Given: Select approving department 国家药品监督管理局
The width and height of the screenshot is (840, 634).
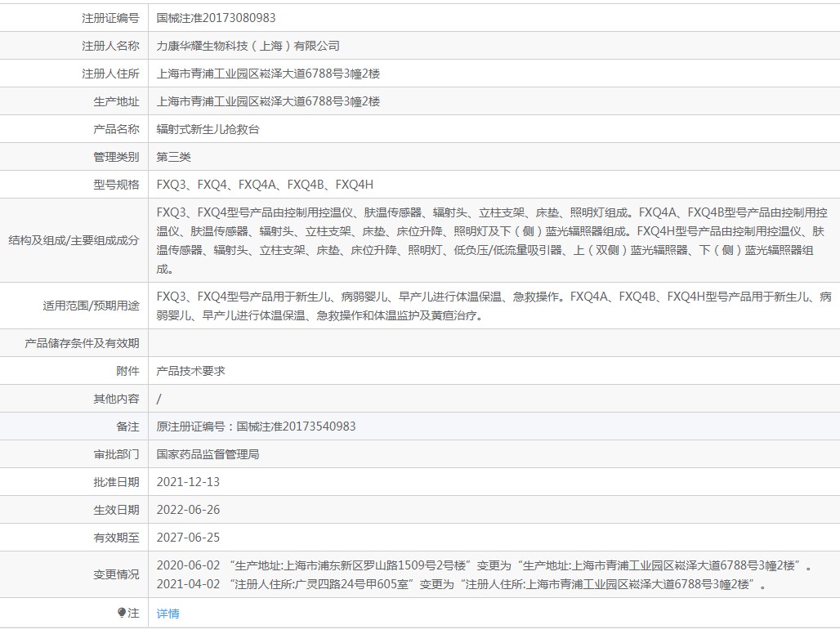Looking at the screenshot, I should pyautogui.click(x=208, y=454).
